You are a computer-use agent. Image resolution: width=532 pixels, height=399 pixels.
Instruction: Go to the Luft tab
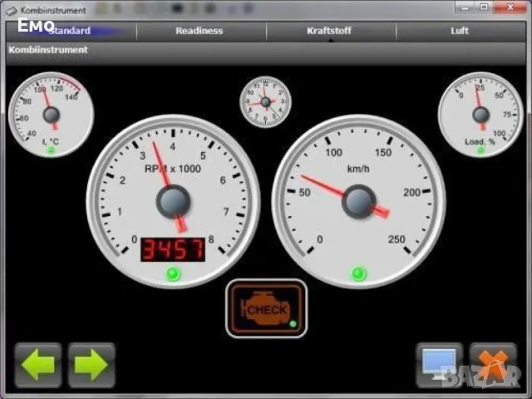460,31
